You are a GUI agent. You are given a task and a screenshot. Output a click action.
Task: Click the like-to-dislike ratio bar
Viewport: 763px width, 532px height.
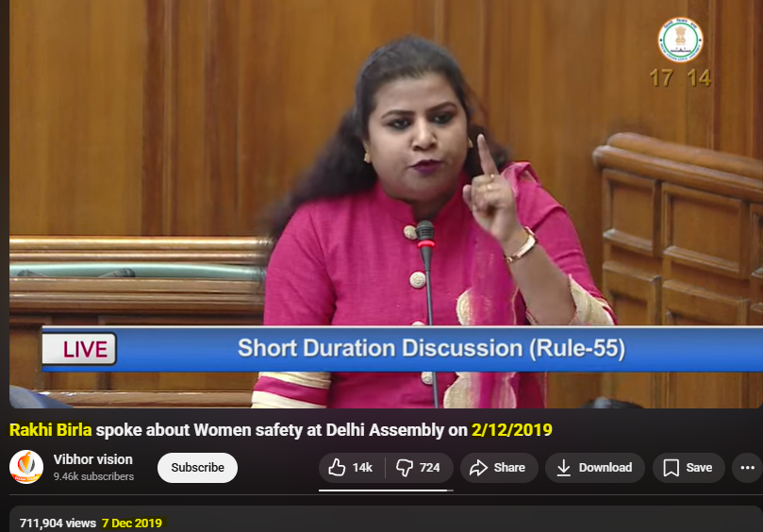[x=386, y=490]
